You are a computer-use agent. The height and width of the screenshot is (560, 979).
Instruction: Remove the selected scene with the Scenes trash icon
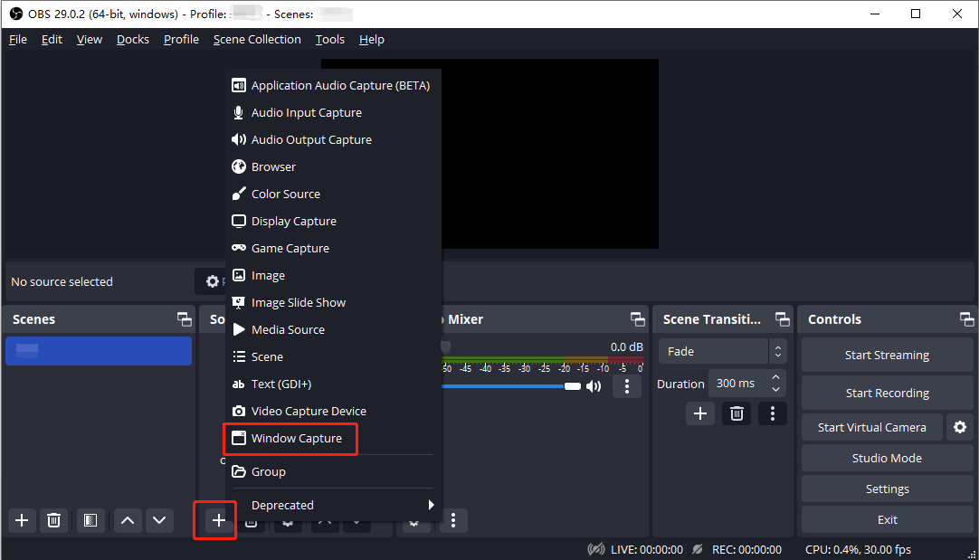(x=53, y=520)
